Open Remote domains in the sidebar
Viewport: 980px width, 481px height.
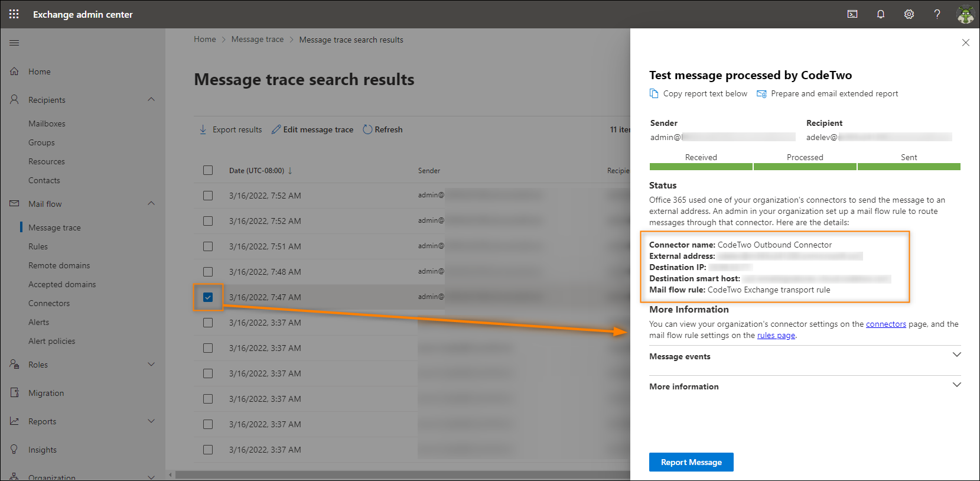tap(59, 265)
